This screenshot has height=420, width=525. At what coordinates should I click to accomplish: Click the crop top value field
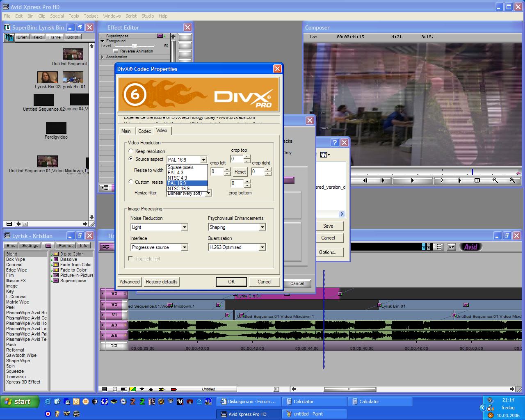point(237,159)
